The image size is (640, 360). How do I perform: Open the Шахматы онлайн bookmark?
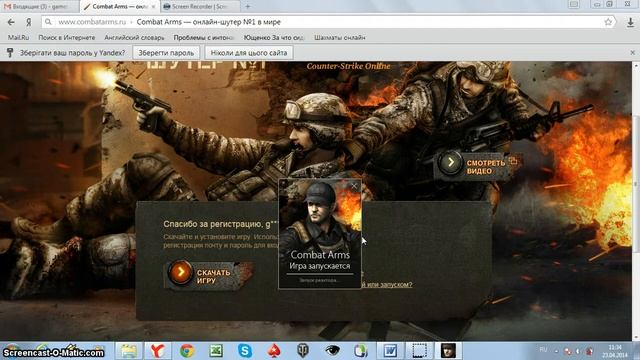(x=340, y=38)
